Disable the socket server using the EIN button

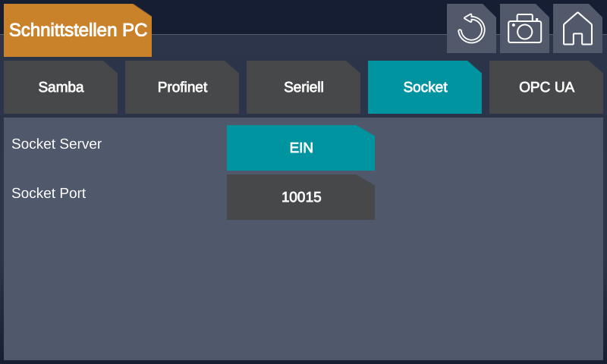300,148
